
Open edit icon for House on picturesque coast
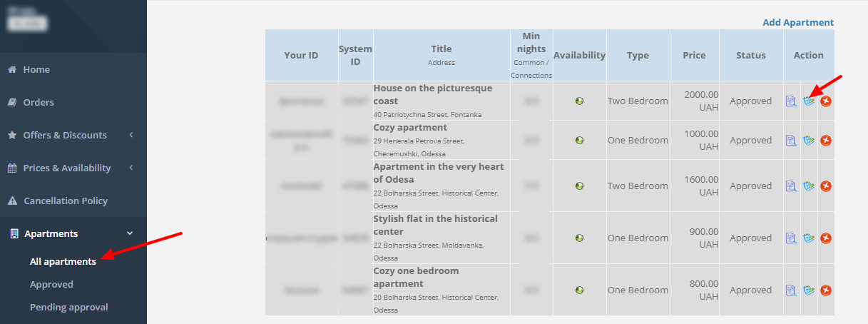coord(809,101)
